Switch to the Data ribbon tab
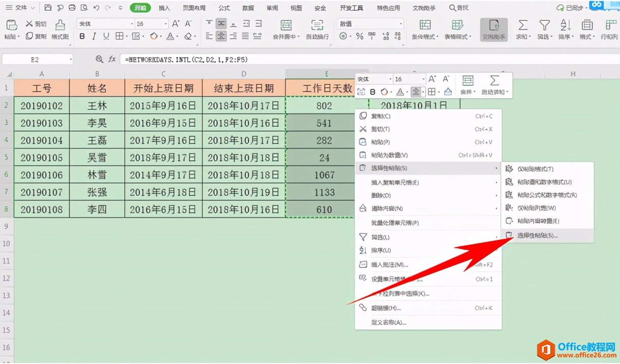620x364 pixels. point(248,8)
